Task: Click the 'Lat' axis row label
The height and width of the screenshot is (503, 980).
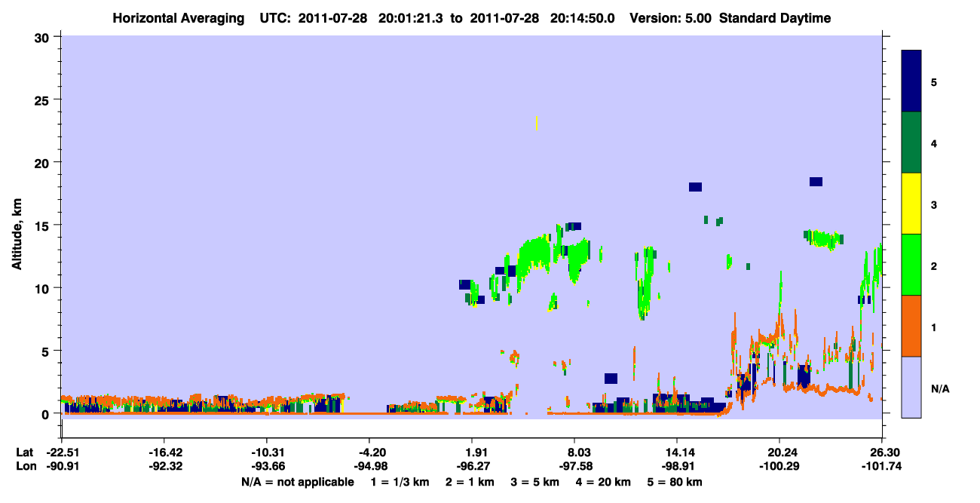Action: pyautogui.click(x=24, y=452)
